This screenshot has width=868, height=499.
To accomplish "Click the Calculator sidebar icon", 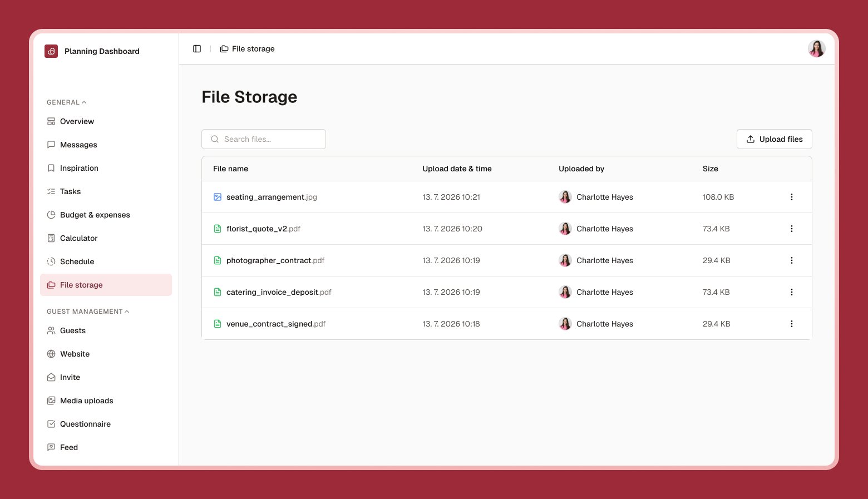I will (51, 238).
